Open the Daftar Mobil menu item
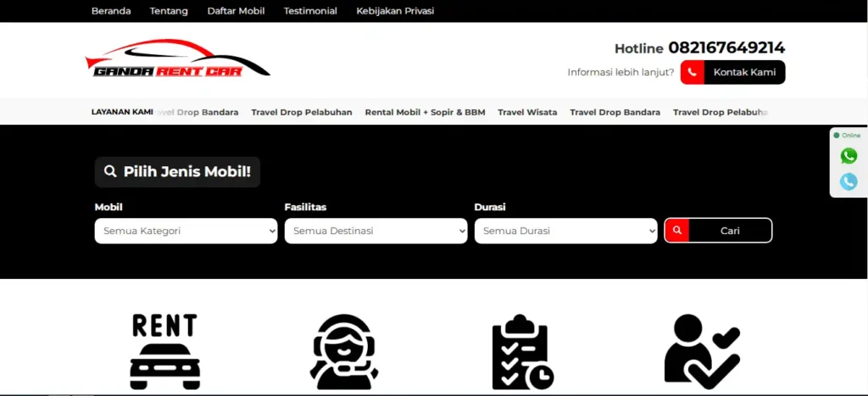 [236, 11]
